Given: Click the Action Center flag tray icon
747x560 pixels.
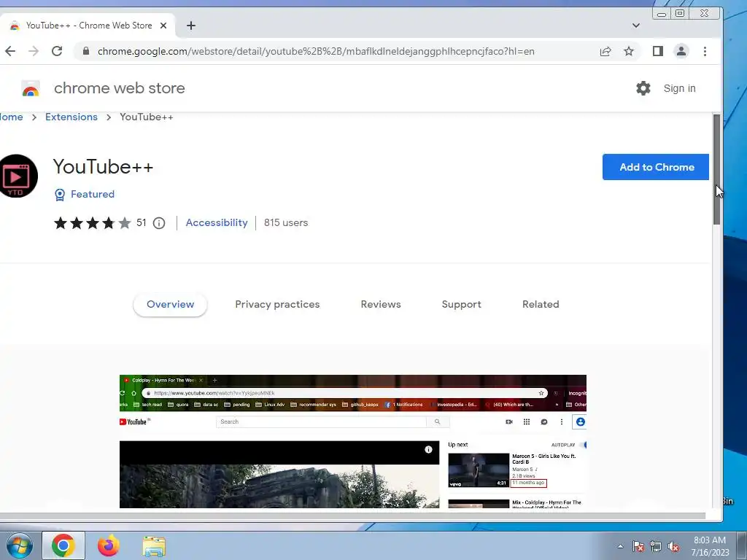Looking at the screenshot, I should (638, 547).
